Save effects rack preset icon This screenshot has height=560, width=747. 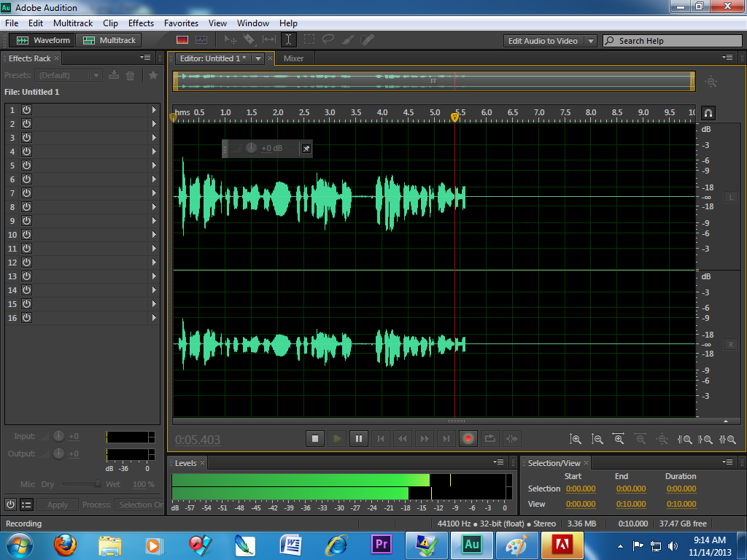pos(114,75)
